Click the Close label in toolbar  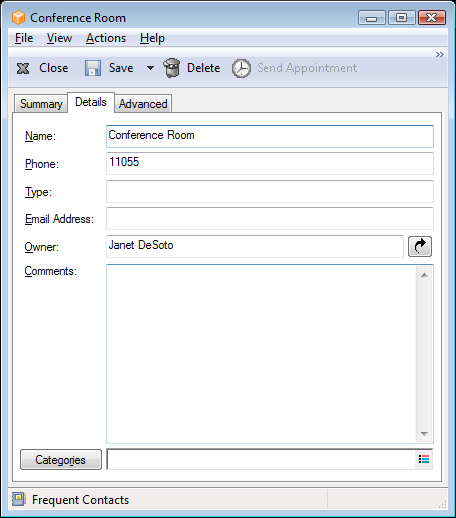coord(54,68)
